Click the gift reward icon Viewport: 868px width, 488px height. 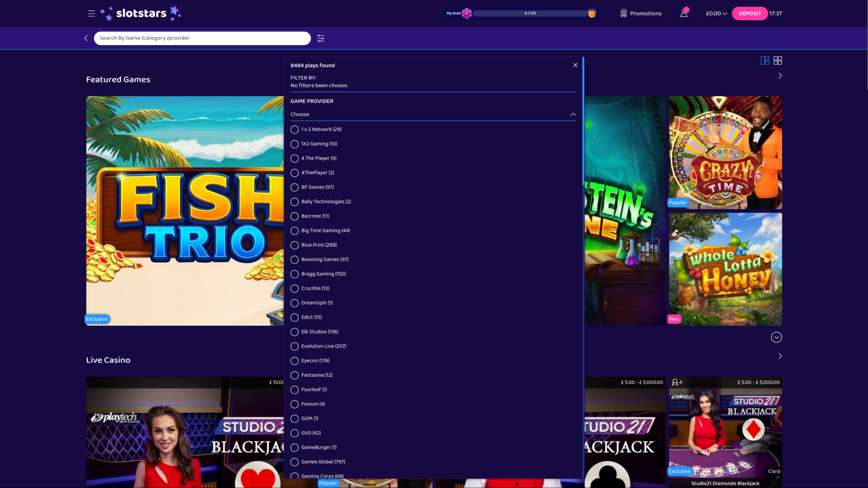(592, 14)
